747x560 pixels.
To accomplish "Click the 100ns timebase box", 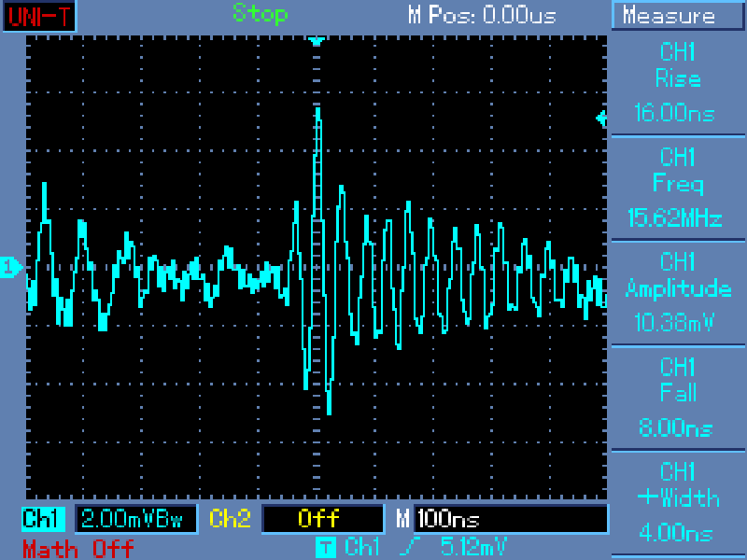I will pos(511,519).
